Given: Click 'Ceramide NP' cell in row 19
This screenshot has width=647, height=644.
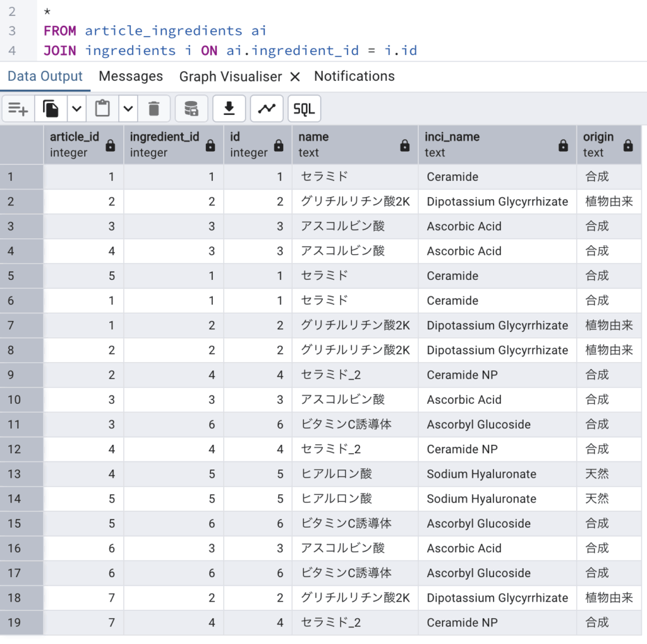Looking at the screenshot, I should (x=497, y=623).
